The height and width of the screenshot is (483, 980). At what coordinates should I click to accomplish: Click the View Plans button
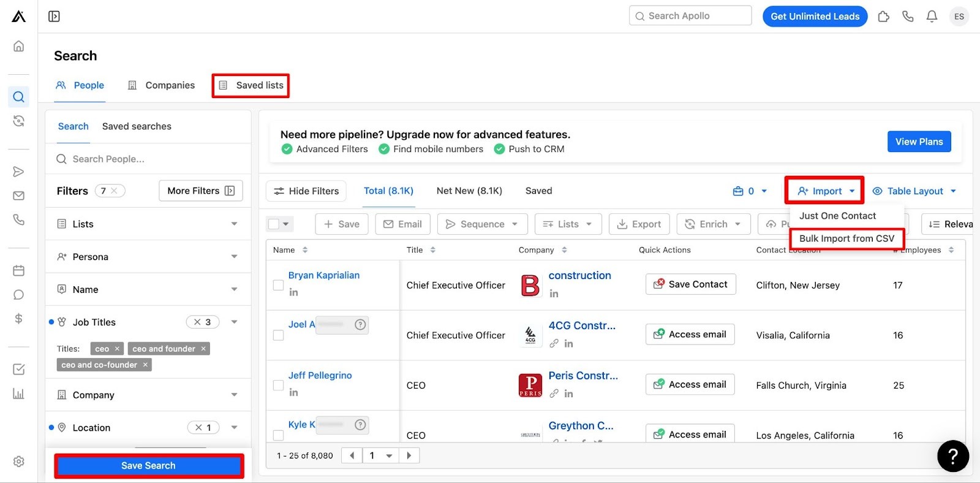click(919, 142)
